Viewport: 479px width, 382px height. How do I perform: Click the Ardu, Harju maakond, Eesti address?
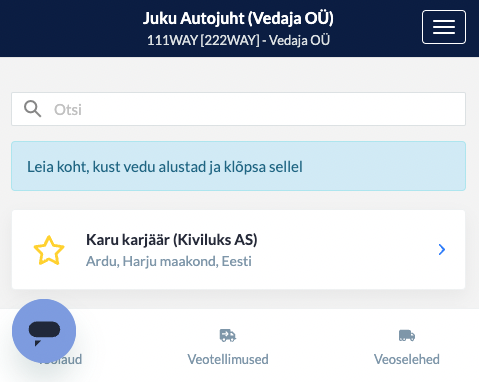pos(169,261)
